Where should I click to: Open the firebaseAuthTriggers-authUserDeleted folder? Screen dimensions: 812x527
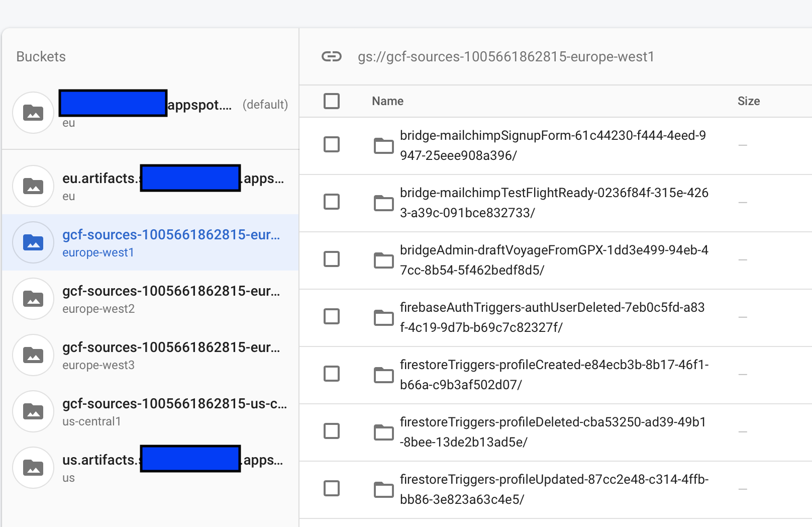click(552, 317)
